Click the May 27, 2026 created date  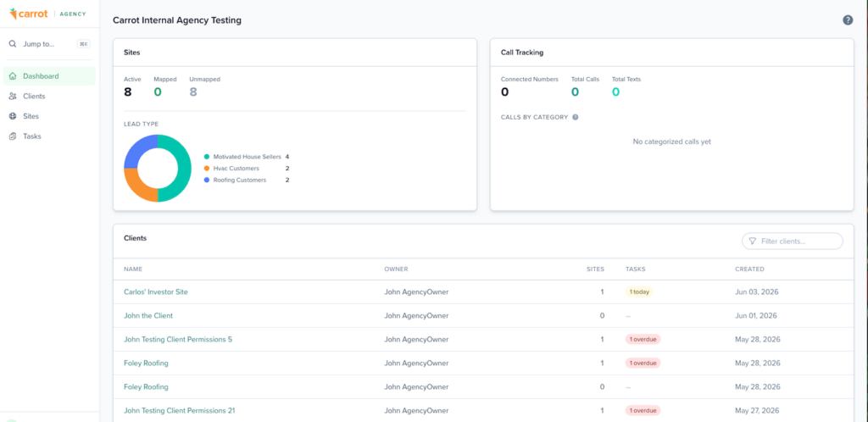coord(757,411)
